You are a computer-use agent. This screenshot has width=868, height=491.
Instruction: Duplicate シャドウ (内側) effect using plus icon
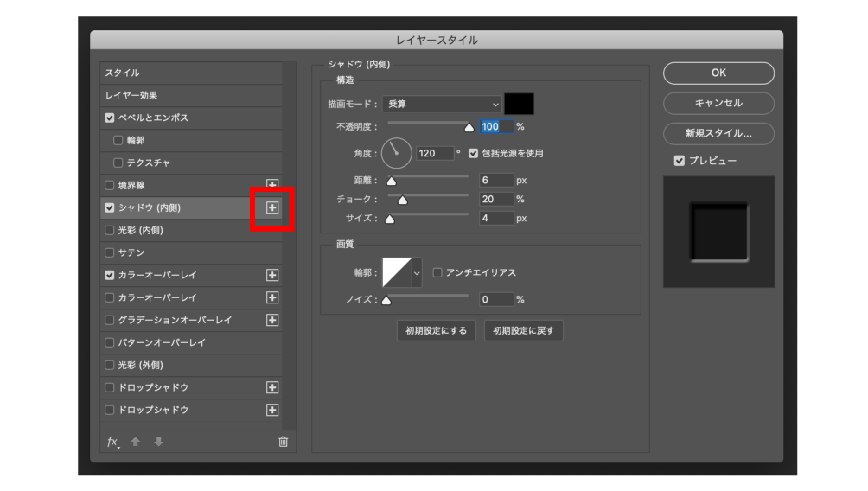271,207
